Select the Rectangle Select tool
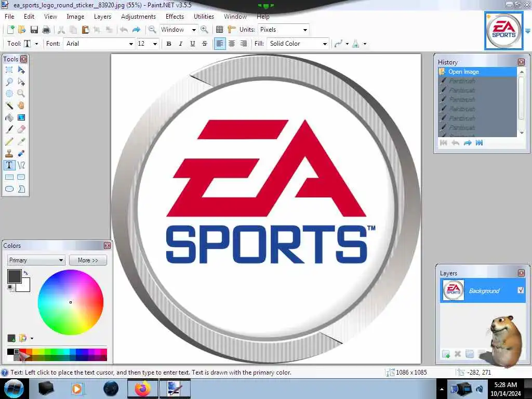 point(9,70)
